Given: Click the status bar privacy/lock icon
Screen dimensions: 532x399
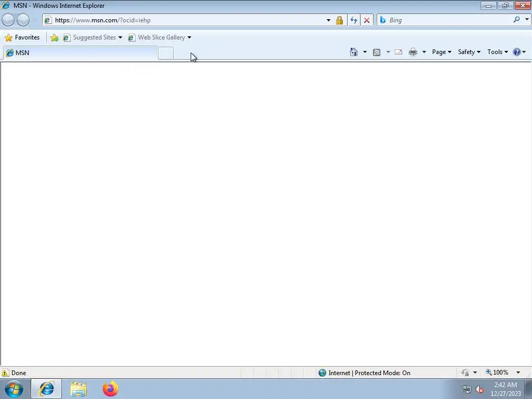Looking at the screenshot, I should [465, 373].
